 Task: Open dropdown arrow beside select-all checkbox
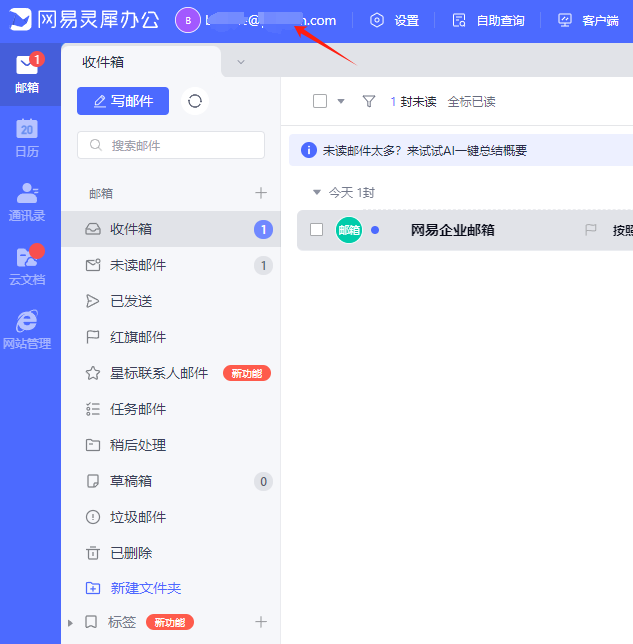(x=340, y=101)
